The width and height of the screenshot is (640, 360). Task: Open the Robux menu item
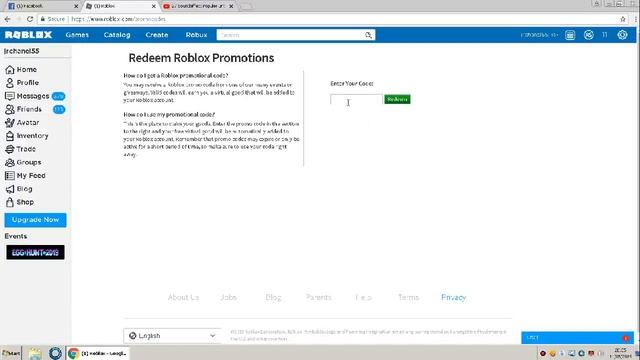coord(196,35)
